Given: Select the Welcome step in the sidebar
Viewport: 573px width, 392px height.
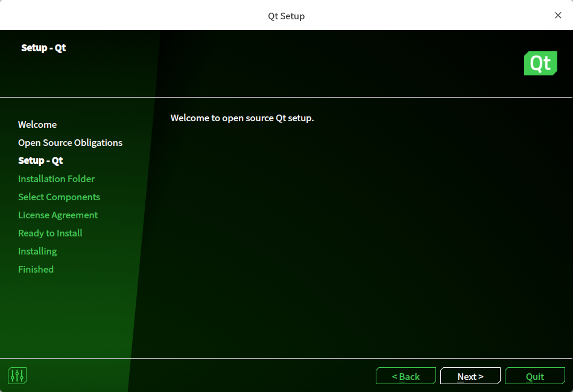Looking at the screenshot, I should tap(37, 124).
